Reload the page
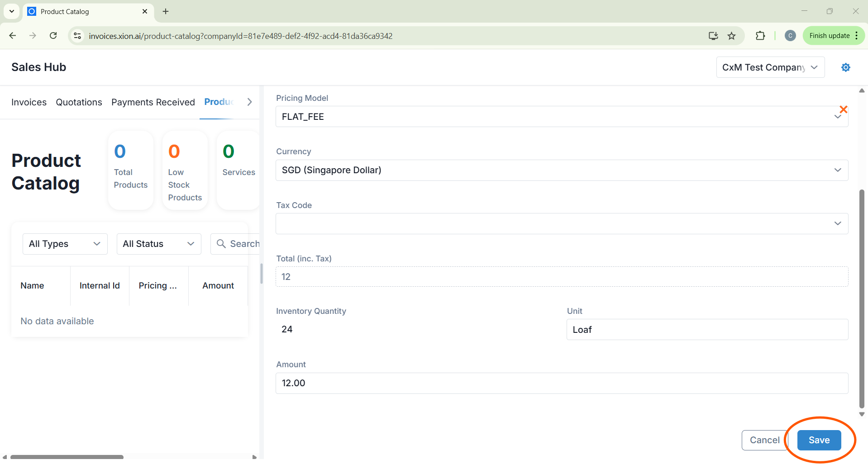Image resolution: width=868 pixels, height=464 pixels. pyautogui.click(x=53, y=36)
